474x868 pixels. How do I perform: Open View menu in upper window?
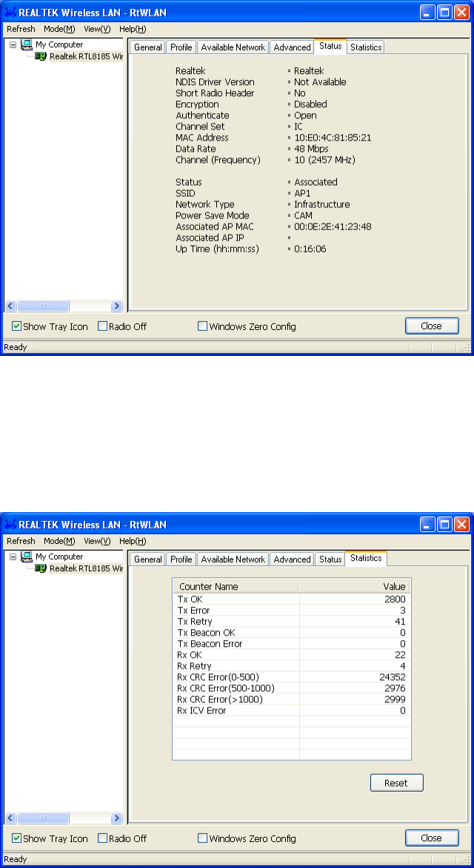coord(98,29)
